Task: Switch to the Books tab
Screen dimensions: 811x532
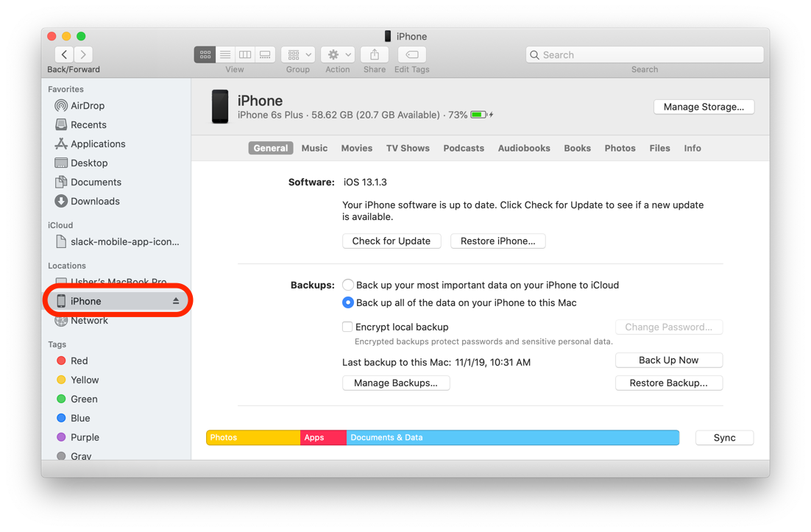Action: coord(577,148)
